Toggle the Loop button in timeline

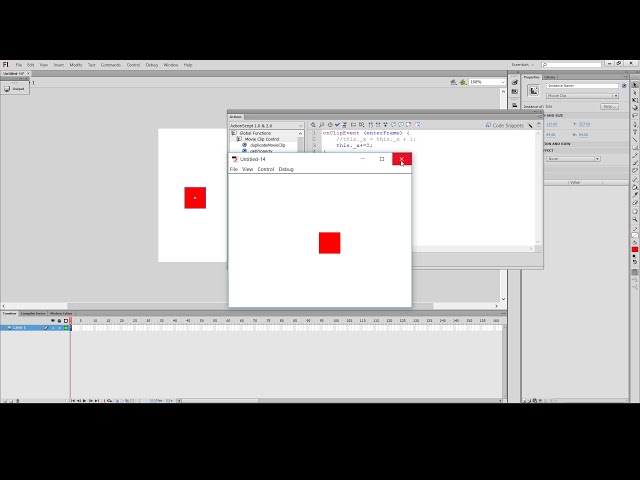click(109, 401)
